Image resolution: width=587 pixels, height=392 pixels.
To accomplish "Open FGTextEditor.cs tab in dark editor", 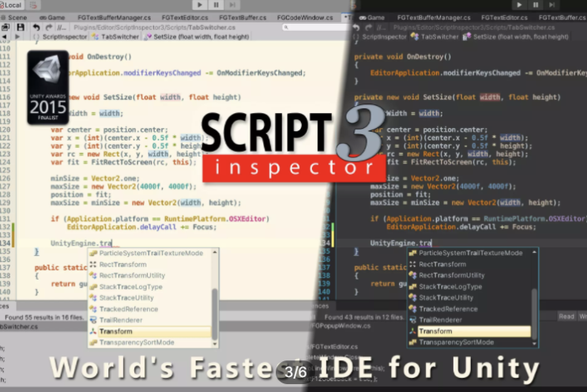I will [504, 17].
